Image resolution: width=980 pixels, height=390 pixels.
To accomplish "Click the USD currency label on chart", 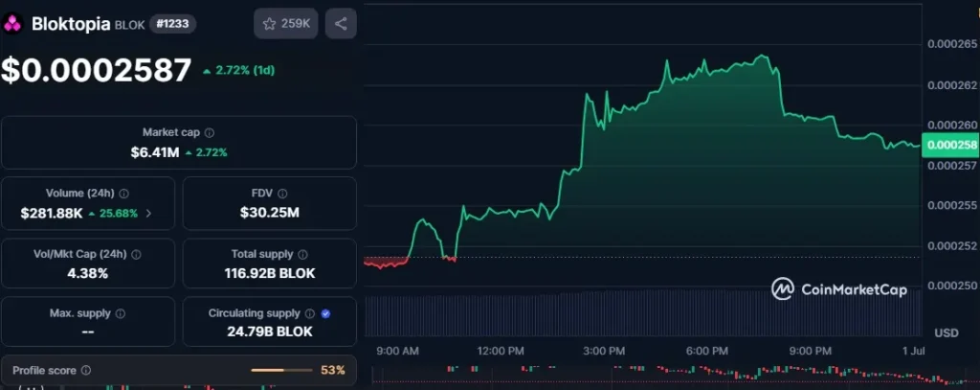I will click(947, 333).
